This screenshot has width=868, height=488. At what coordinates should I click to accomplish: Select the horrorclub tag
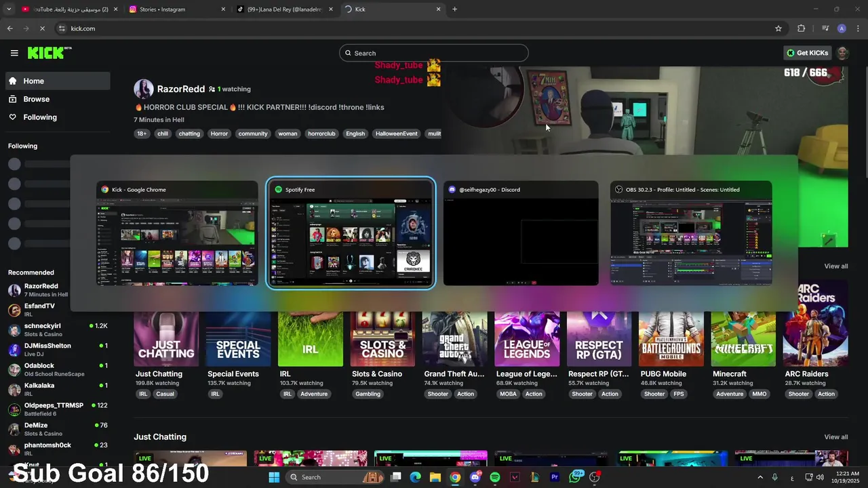click(x=321, y=134)
